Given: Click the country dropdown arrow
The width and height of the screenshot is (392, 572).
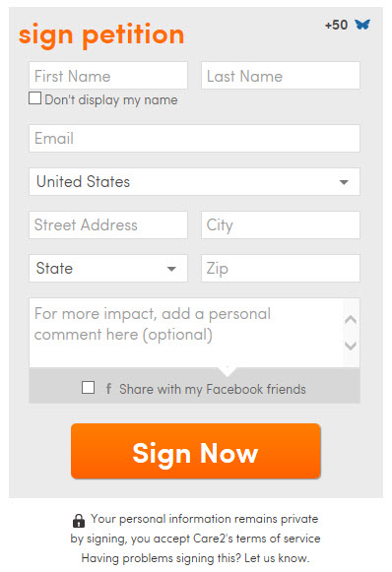Looking at the screenshot, I should [344, 182].
